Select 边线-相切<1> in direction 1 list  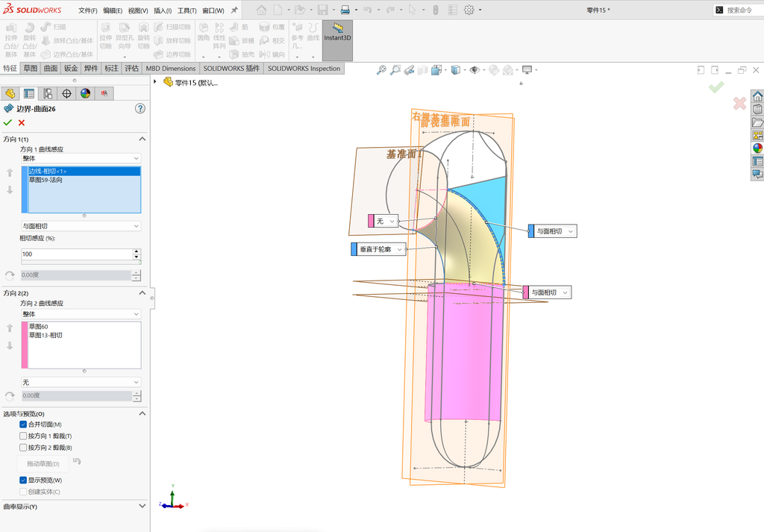click(84, 171)
